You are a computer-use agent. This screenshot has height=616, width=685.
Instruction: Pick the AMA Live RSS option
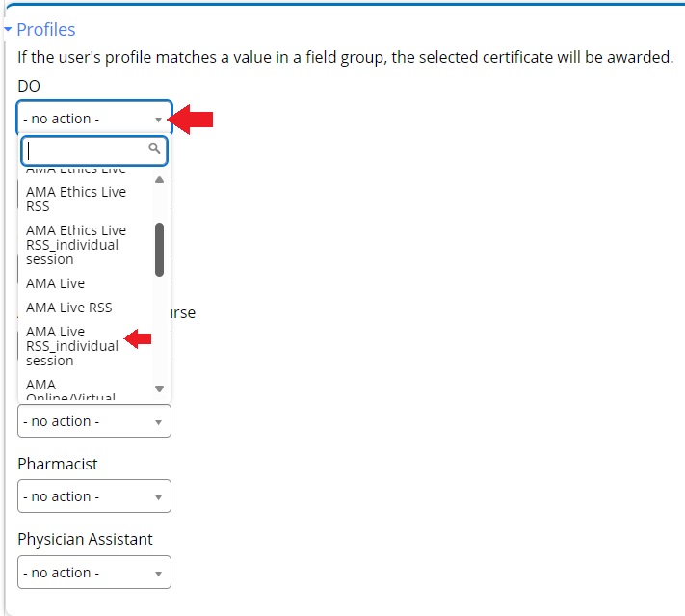coord(68,308)
